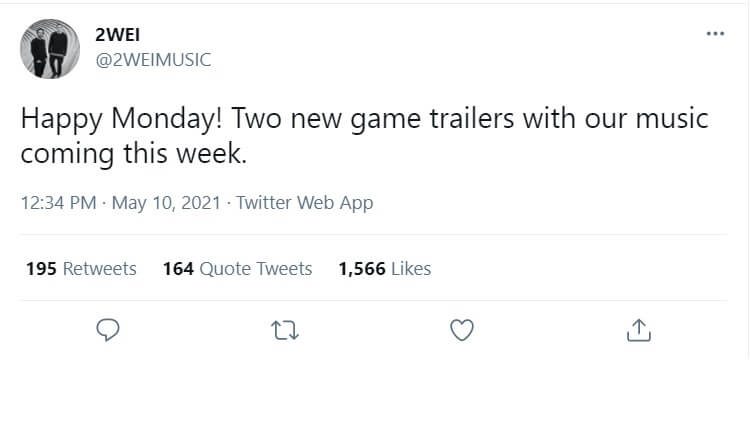View the 195 Retweets list
This screenshot has width=750, height=434.
pos(81,268)
